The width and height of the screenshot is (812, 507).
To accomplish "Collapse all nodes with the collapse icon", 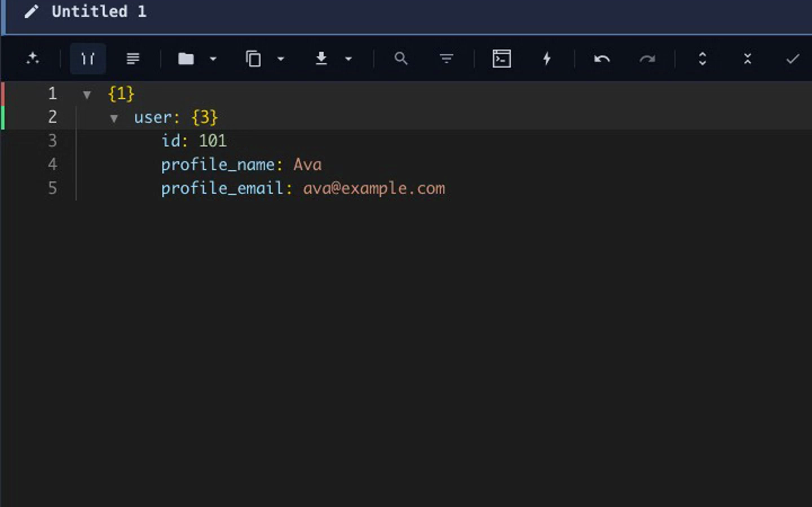I will 748,59.
